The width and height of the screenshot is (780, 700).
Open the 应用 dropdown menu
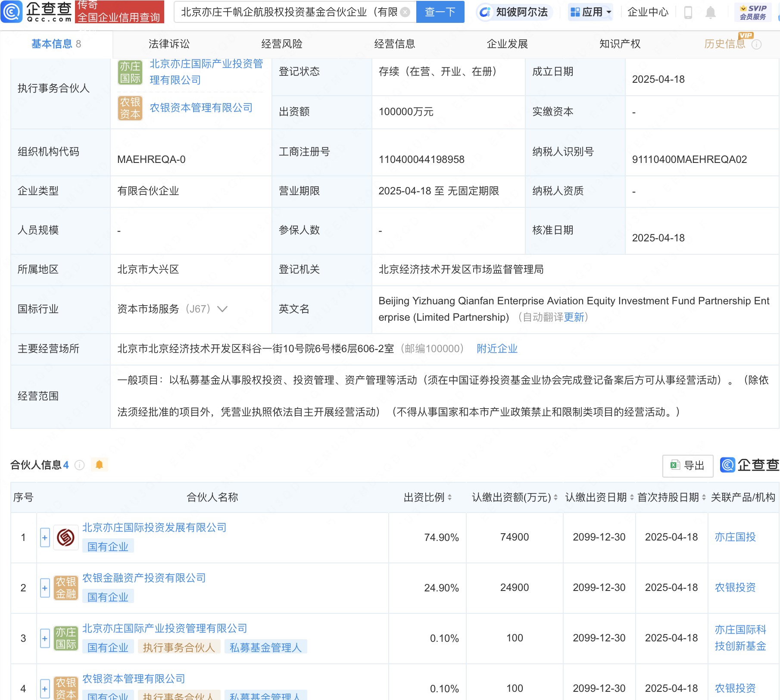(590, 12)
